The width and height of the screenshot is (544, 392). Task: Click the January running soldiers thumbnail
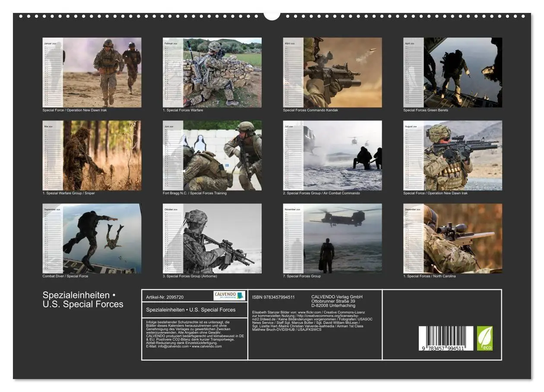(92, 73)
